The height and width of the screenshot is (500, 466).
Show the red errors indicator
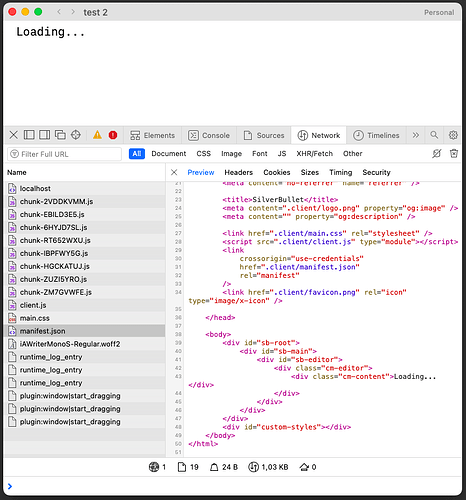(113, 135)
